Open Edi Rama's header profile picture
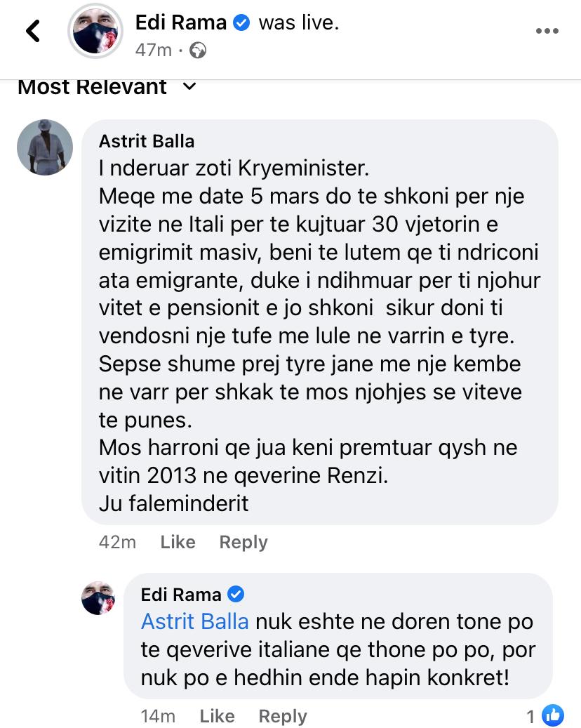The width and height of the screenshot is (581, 728). [96, 34]
